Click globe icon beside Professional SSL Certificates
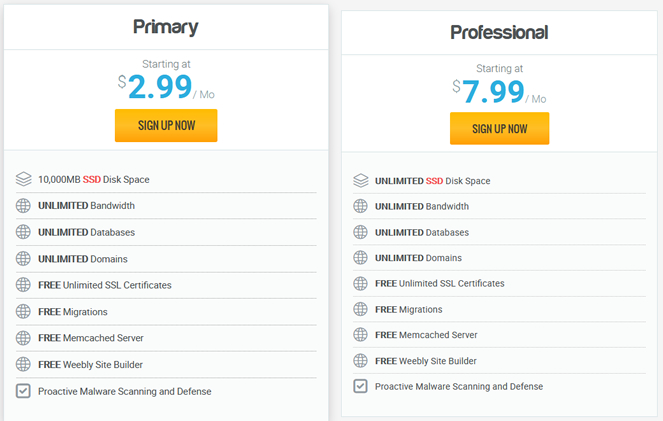 pyautogui.click(x=360, y=284)
